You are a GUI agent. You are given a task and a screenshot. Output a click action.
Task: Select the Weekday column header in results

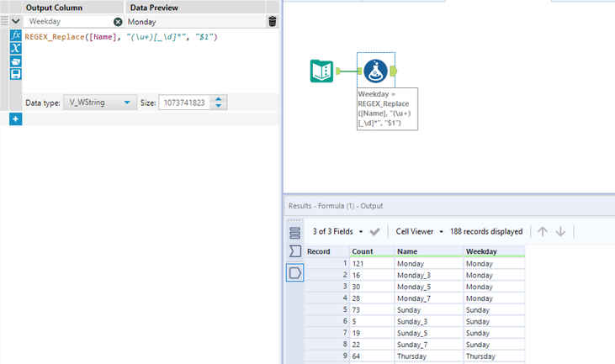coord(494,251)
